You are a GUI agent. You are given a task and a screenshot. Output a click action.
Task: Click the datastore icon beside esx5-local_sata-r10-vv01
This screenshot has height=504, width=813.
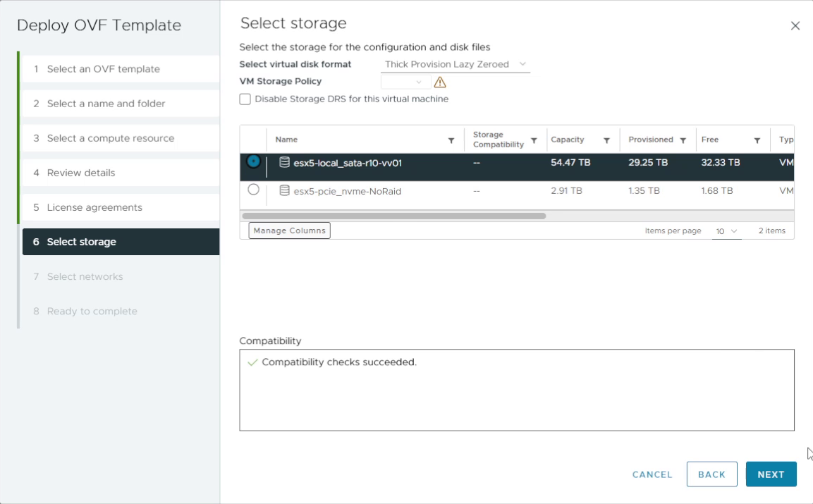click(x=283, y=163)
